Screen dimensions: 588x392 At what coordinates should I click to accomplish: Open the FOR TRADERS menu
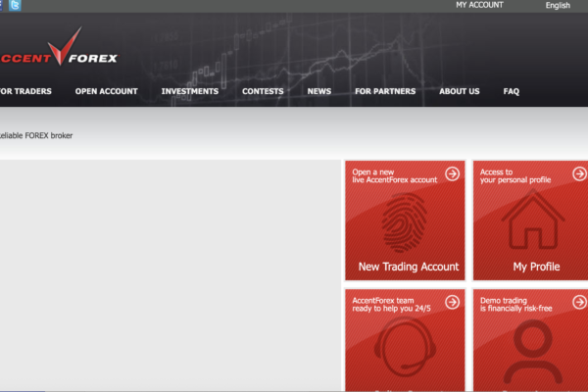(x=25, y=91)
